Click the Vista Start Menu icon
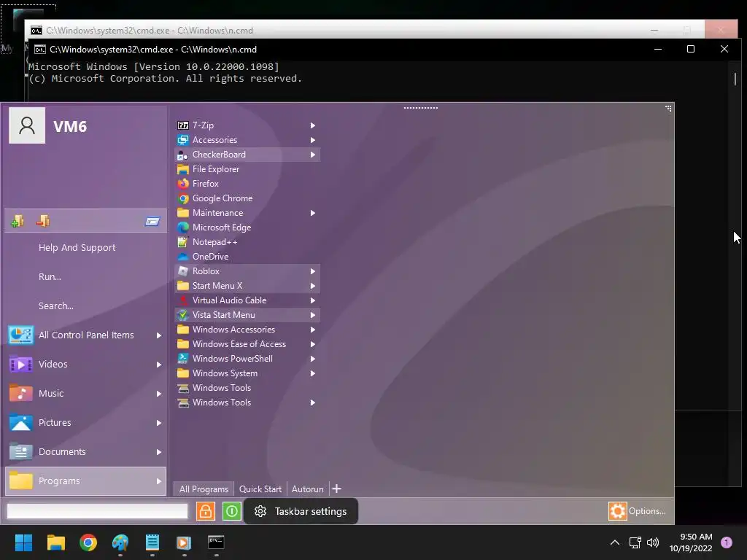747x560 pixels. click(183, 315)
